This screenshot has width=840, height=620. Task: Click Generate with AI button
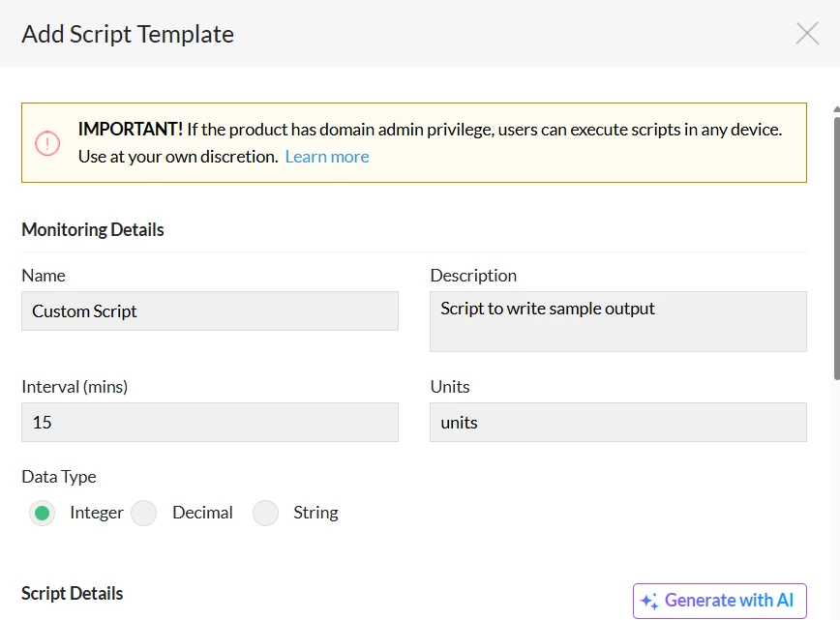click(719, 601)
